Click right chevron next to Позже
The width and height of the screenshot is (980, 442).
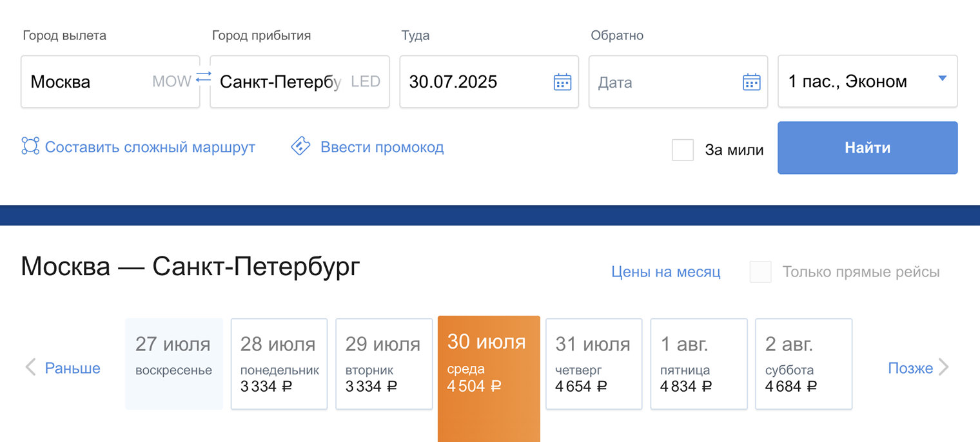943,368
